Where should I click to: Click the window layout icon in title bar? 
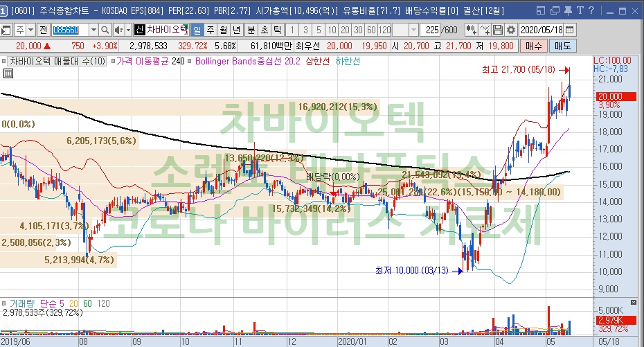pyautogui.click(x=541, y=10)
